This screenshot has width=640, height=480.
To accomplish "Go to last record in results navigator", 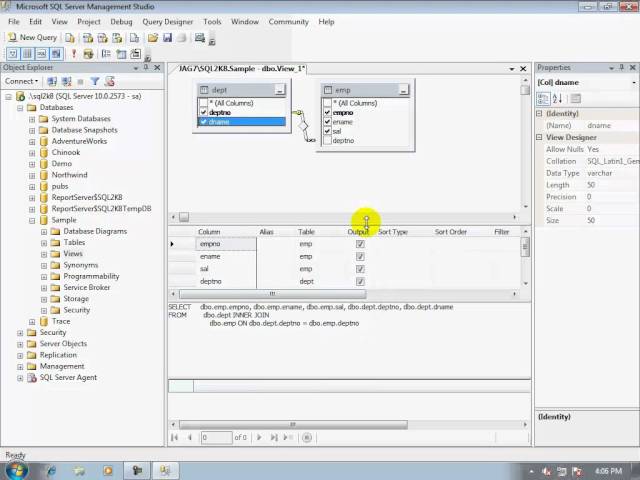I will 274,438.
